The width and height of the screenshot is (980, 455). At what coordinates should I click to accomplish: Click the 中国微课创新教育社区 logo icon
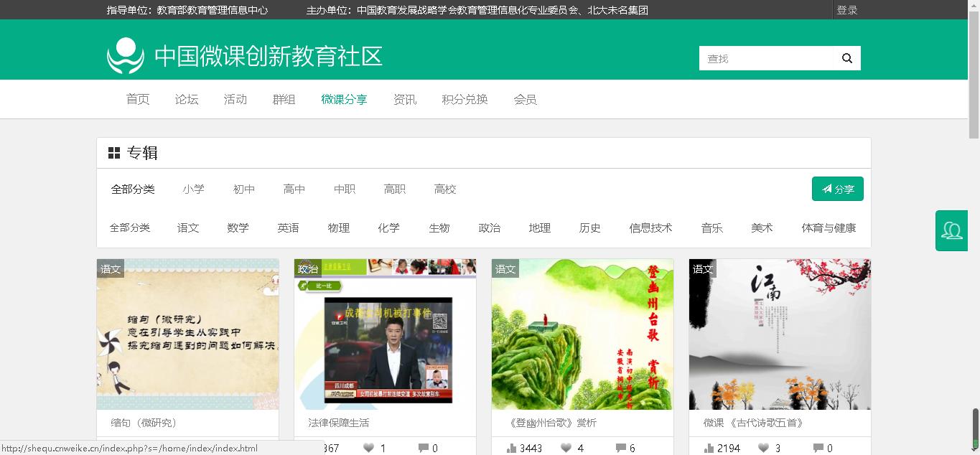pyautogui.click(x=123, y=57)
